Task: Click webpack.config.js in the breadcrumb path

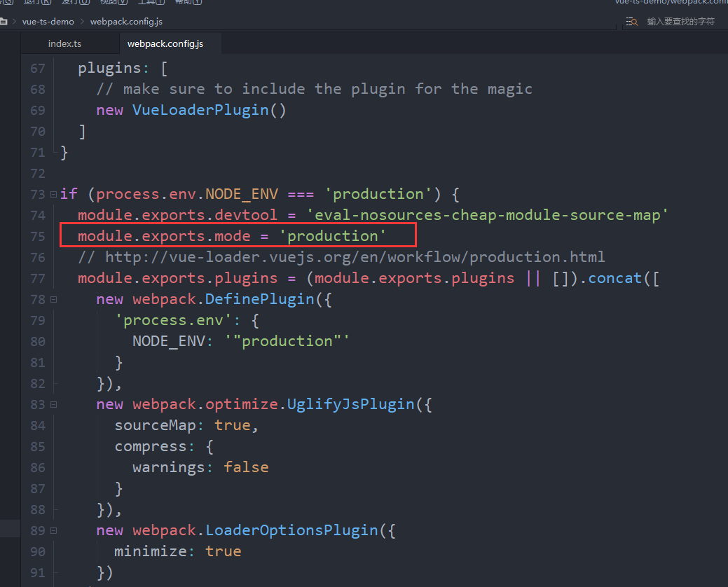Action: 126,22
